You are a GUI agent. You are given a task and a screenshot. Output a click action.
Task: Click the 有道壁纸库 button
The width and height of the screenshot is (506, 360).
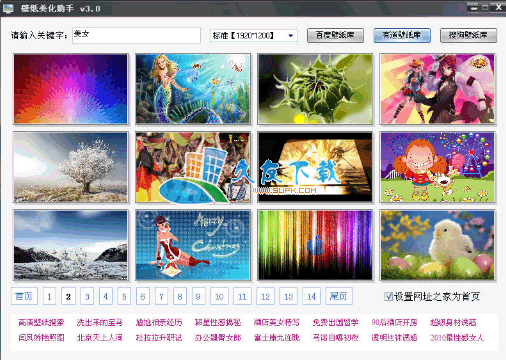point(402,35)
